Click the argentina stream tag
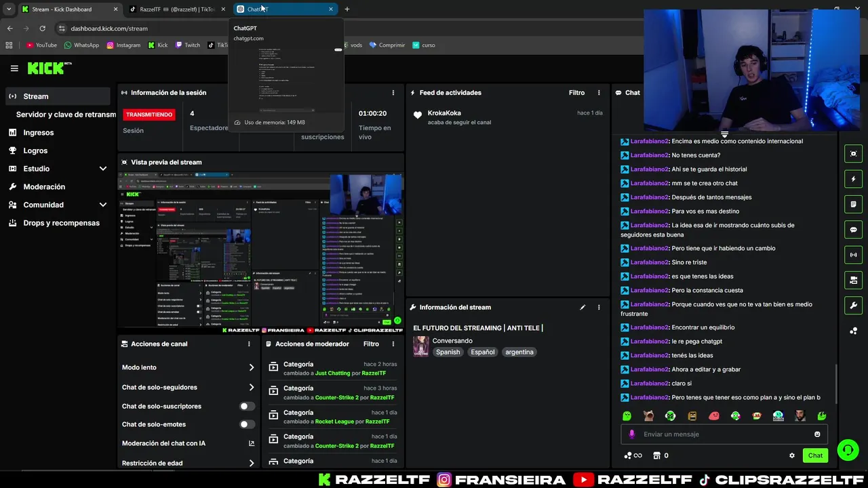868x488 pixels. click(x=519, y=352)
